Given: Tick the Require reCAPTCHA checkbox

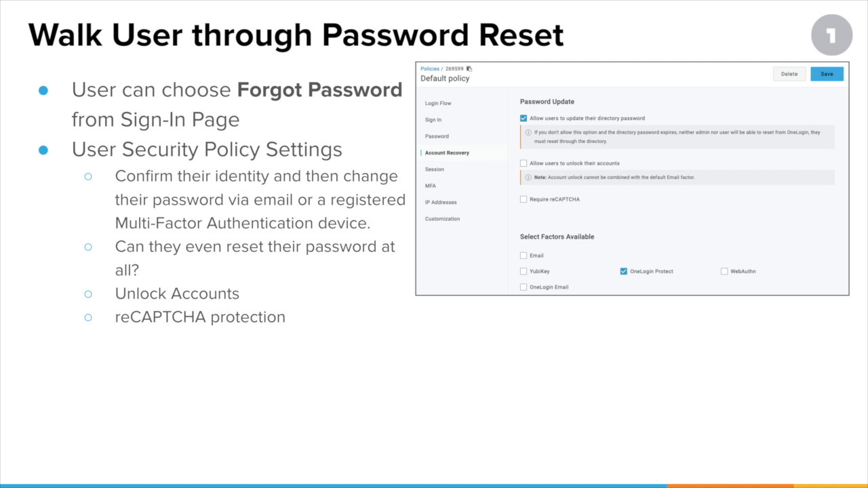Looking at the screenshot, I should [x=524, y=199].
